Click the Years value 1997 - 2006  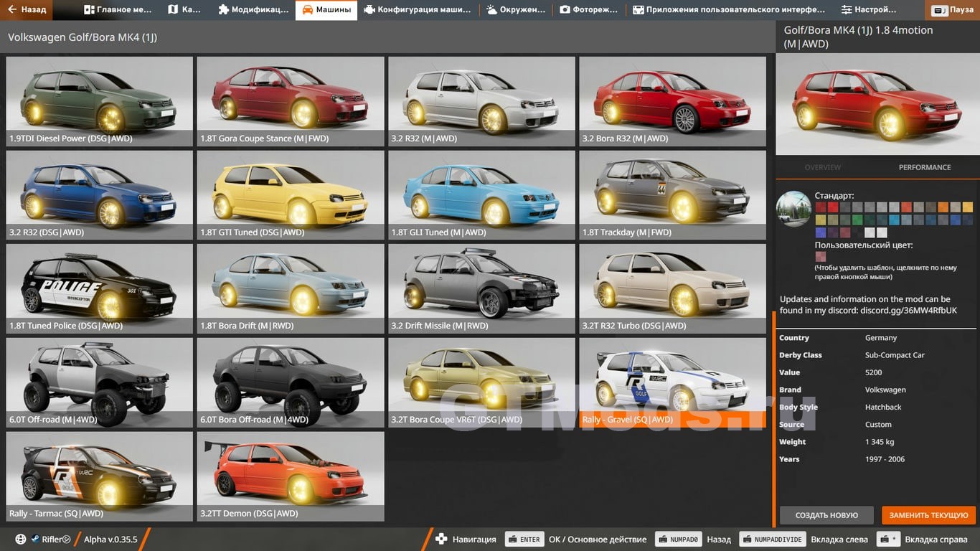click(885, 459)
